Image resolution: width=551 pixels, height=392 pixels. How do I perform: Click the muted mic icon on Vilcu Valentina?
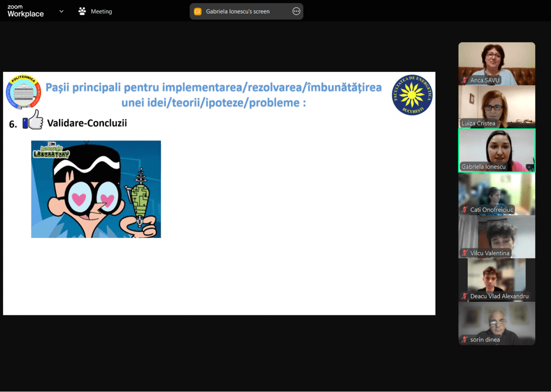tap(464, 253)
